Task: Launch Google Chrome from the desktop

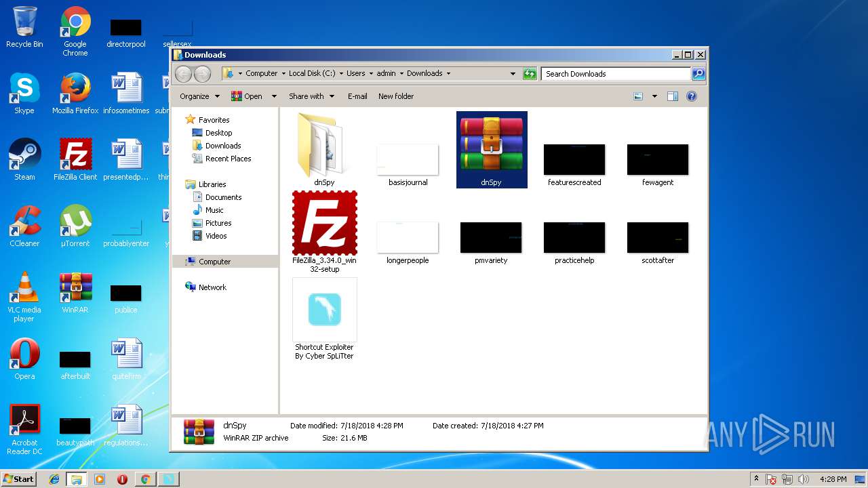Action: click(x=75, y=31)
